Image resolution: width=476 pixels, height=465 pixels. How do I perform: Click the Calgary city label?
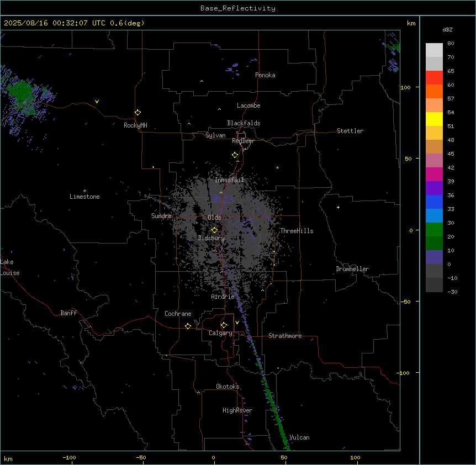[x=220, y=333]
